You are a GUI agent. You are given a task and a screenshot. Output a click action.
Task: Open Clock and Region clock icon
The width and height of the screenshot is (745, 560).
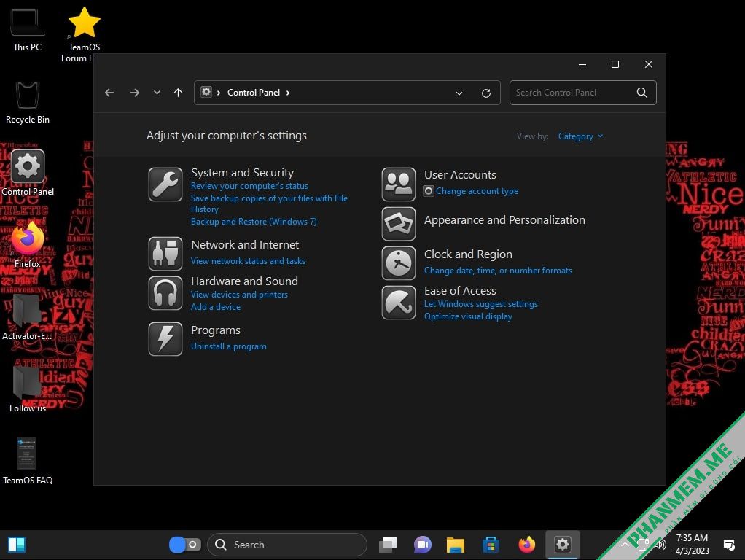coord(398,263)
